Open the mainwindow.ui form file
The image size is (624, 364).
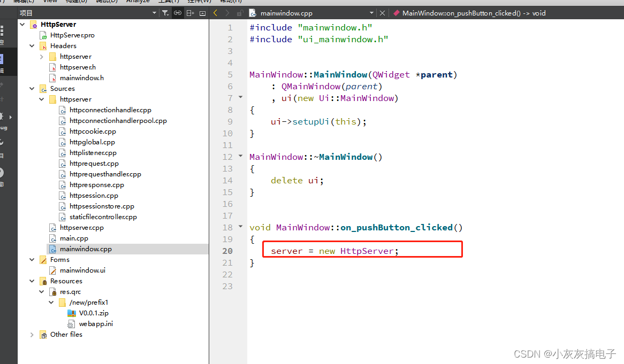click(82, 270)
